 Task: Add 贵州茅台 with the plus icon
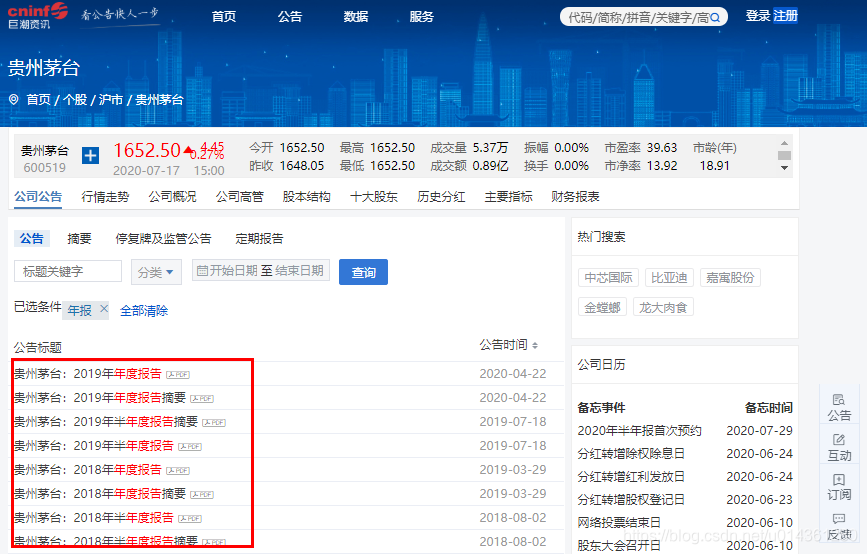point(90,155)
